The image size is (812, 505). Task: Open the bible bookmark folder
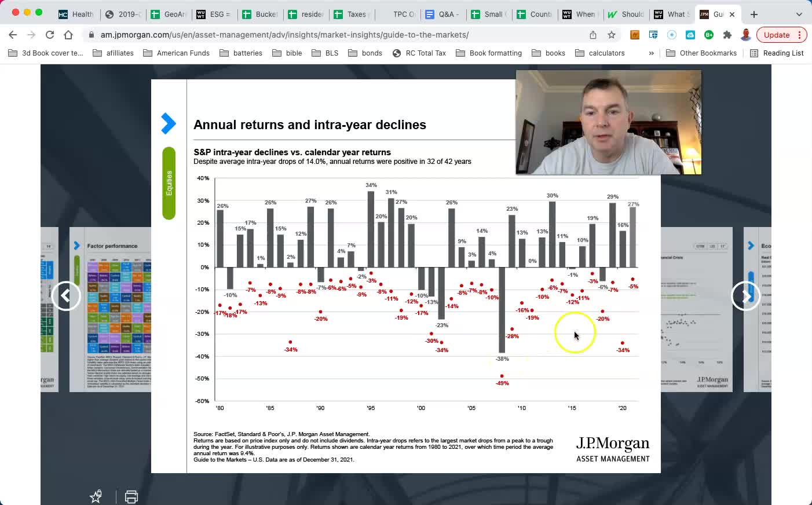tap(287, 53)
